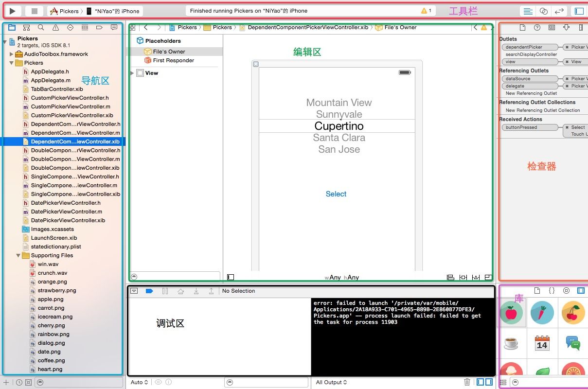
Task: Show the File Template library
Action: coord(537,291)
